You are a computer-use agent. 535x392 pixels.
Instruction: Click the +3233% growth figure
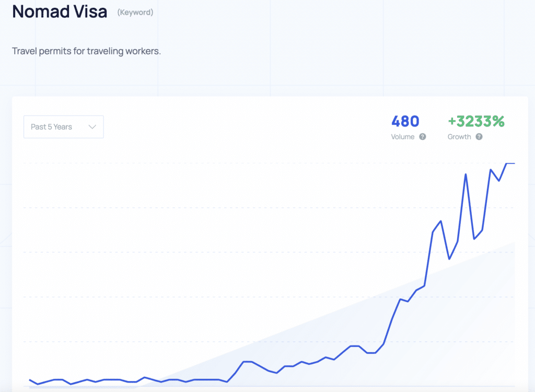476,122
